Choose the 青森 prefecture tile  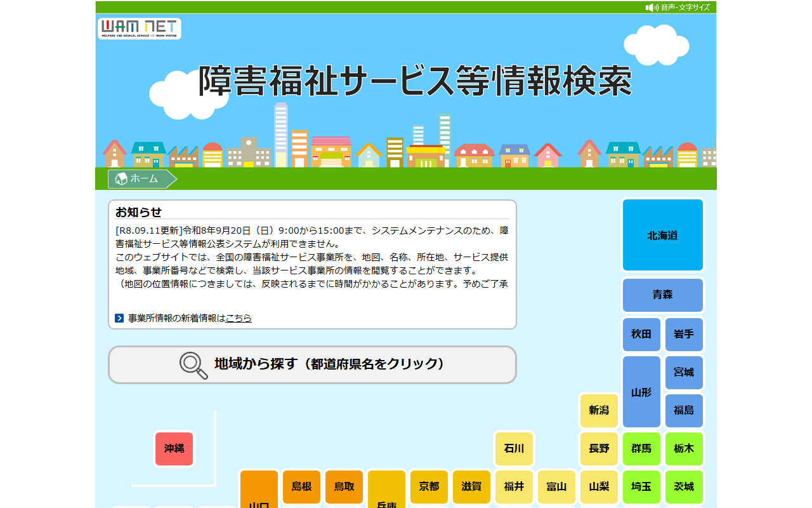pyautogui.click(x=663, y=295)
